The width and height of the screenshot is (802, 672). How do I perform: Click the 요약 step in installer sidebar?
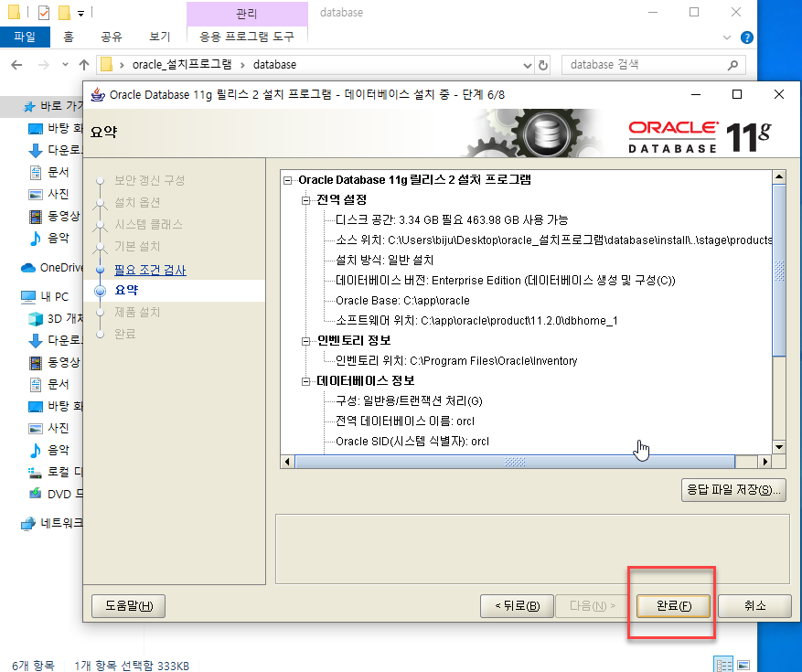coord(126,290)
